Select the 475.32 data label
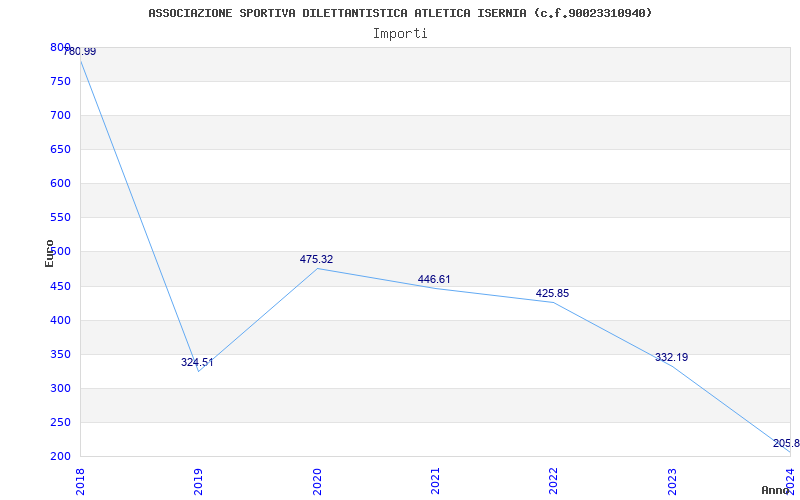 point(316,259)
